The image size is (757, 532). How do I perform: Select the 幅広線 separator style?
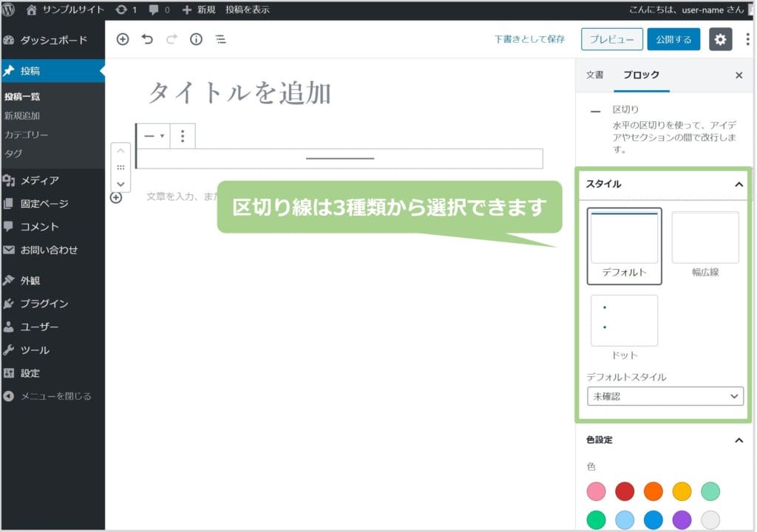pos(705,245)
